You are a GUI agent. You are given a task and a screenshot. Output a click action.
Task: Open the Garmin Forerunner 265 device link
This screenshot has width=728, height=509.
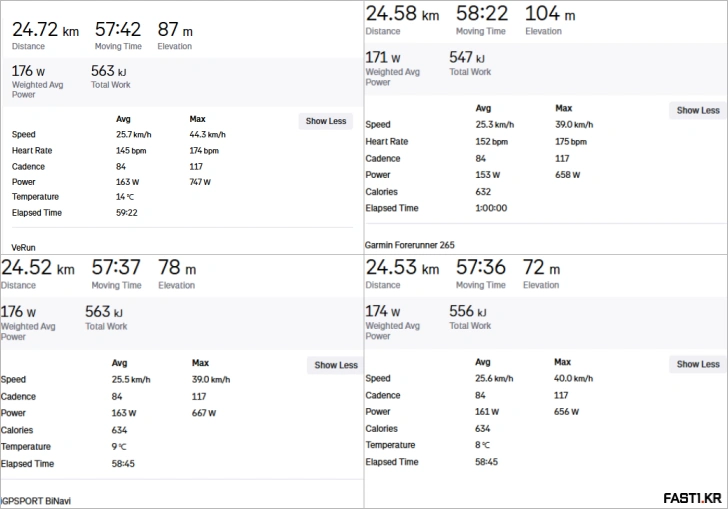[x=410, y=243]
